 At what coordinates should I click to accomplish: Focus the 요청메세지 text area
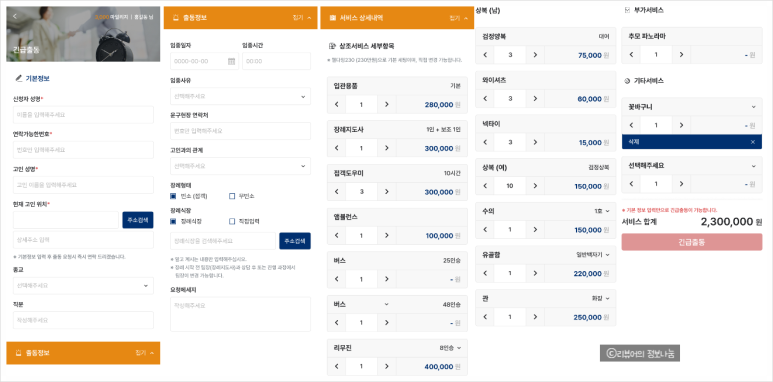(x=240, y=314)
